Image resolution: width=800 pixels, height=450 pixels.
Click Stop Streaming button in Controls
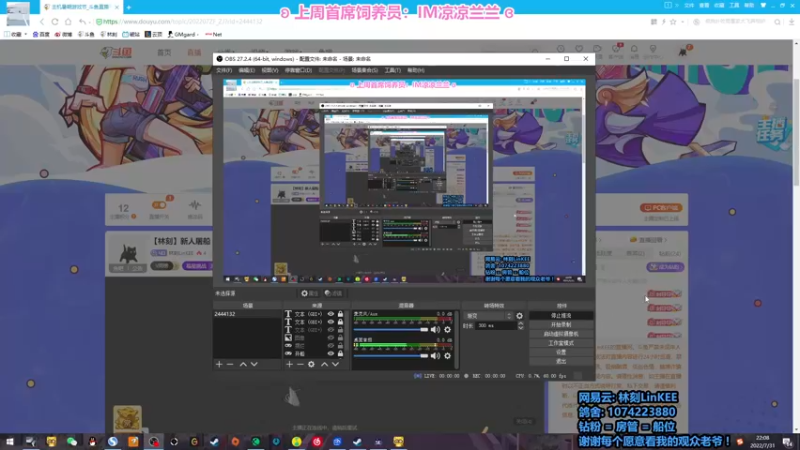[561, 316]
